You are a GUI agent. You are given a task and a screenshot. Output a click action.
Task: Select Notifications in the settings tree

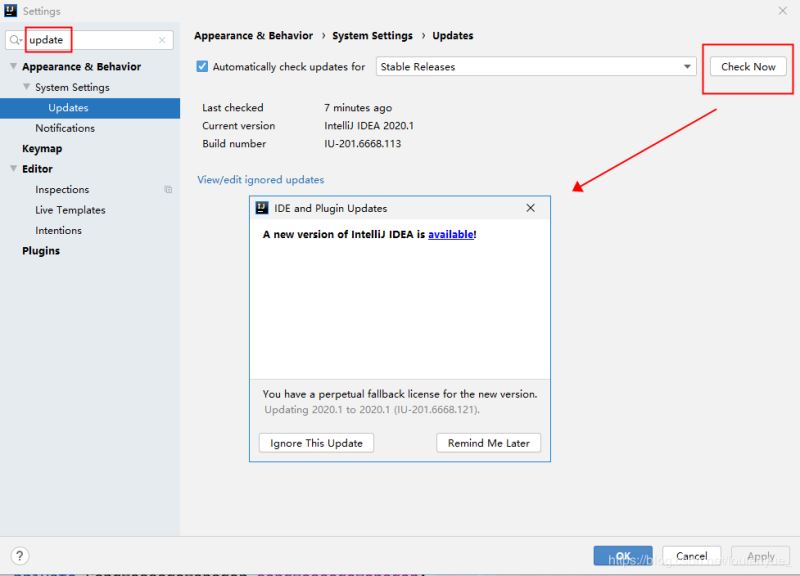(65, 128)
